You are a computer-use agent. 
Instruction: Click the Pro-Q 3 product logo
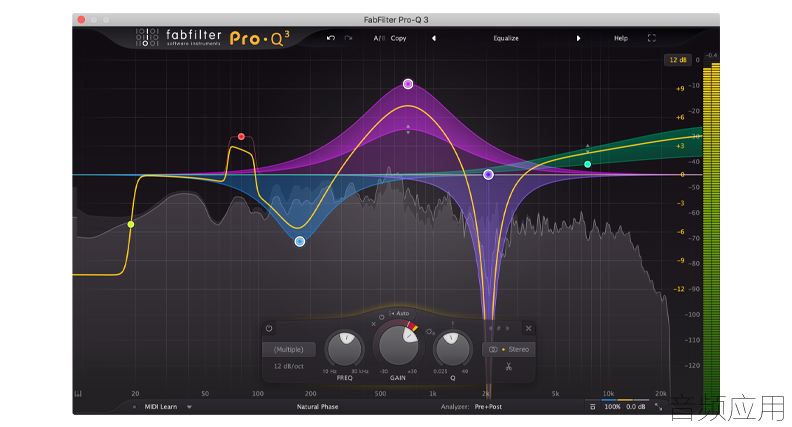[x=260, y=38]
